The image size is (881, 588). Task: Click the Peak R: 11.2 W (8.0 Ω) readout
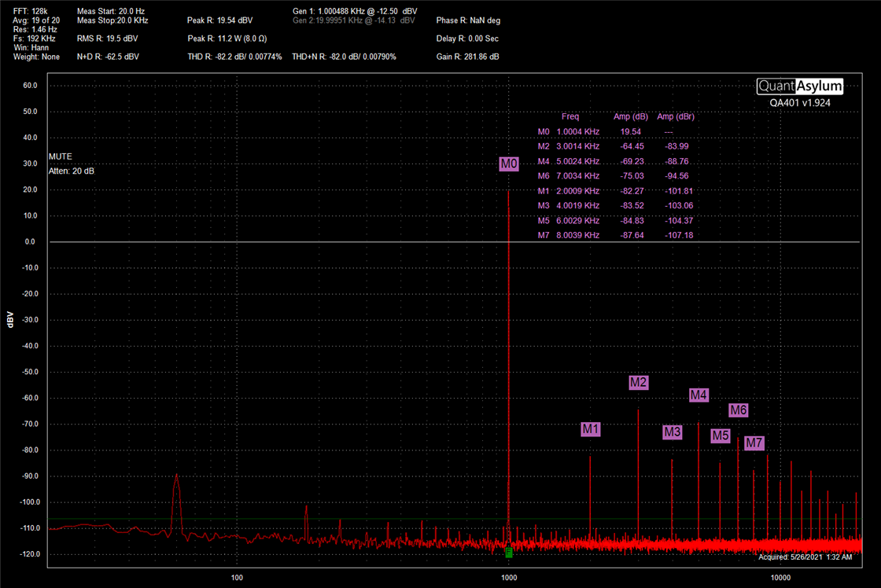(227, 39)
